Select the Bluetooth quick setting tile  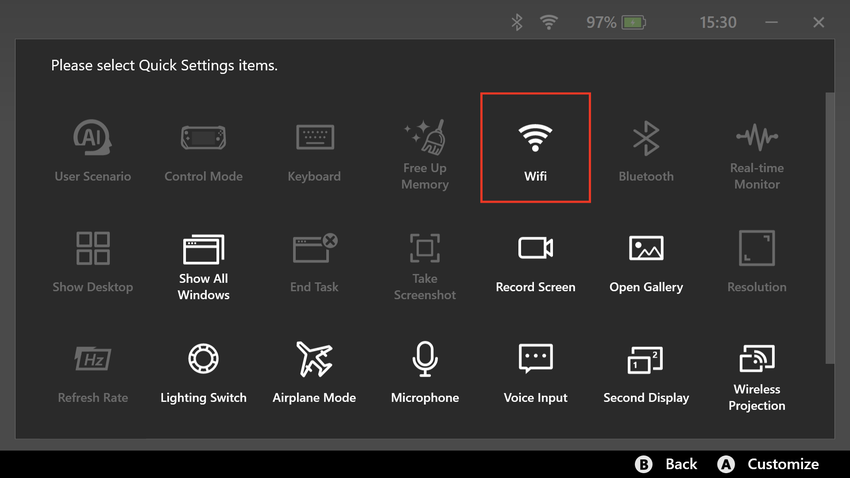(646, 150)
